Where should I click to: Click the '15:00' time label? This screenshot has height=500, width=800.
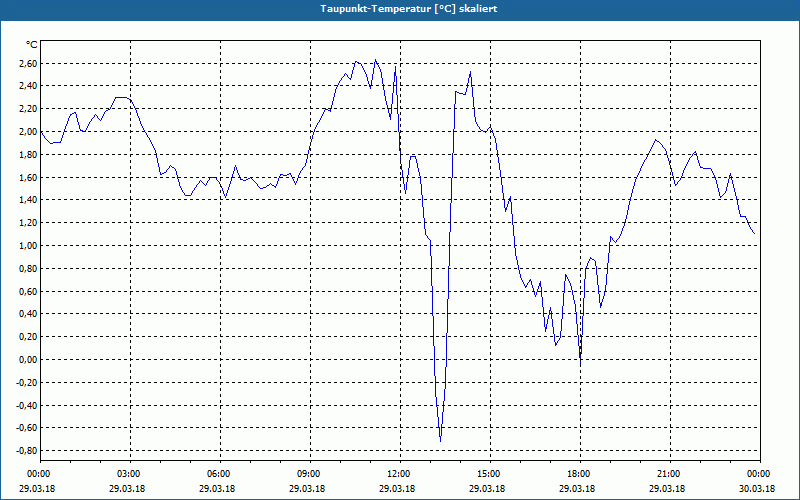pos(488,474)
